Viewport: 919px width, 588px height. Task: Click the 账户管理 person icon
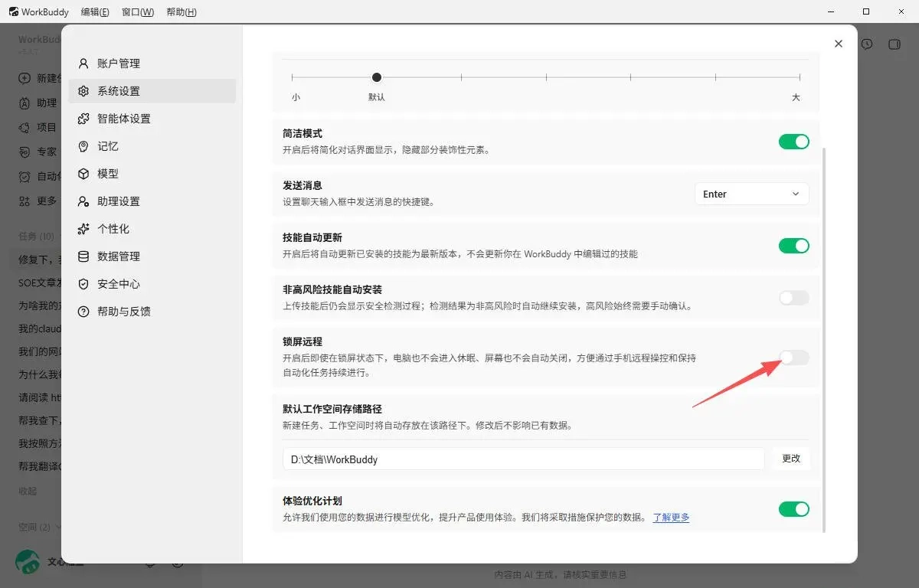(83, 64)
